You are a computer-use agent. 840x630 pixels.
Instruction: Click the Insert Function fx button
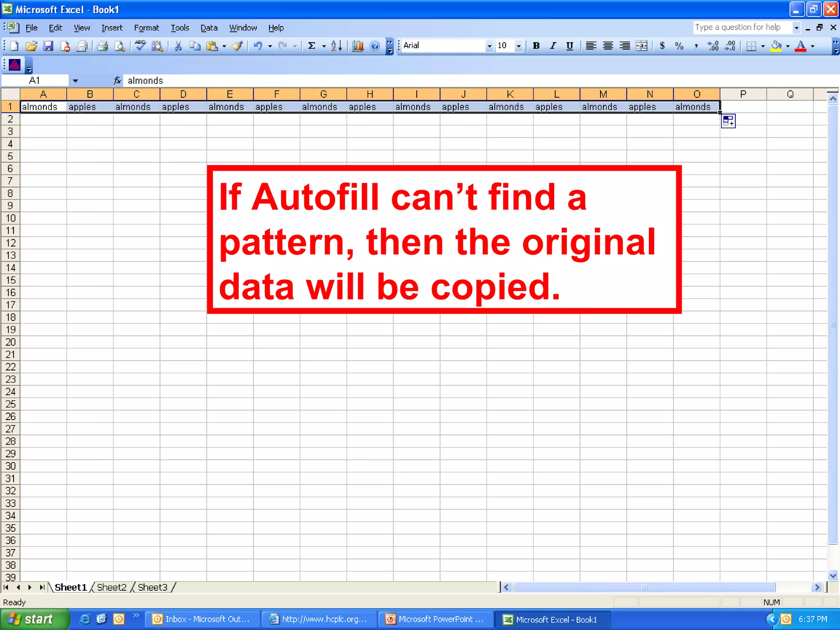coord(117,80)
